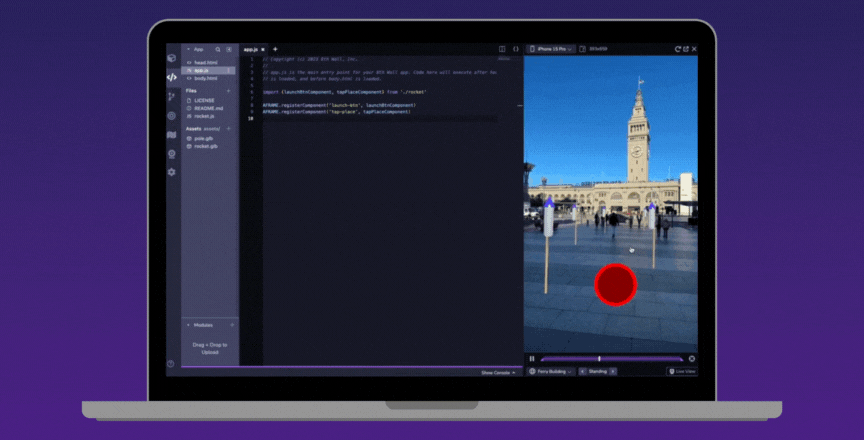Toggle the Live View button
Image resolution: width=864 pixels, height=440 pixels.
click(x=682, y=372)
